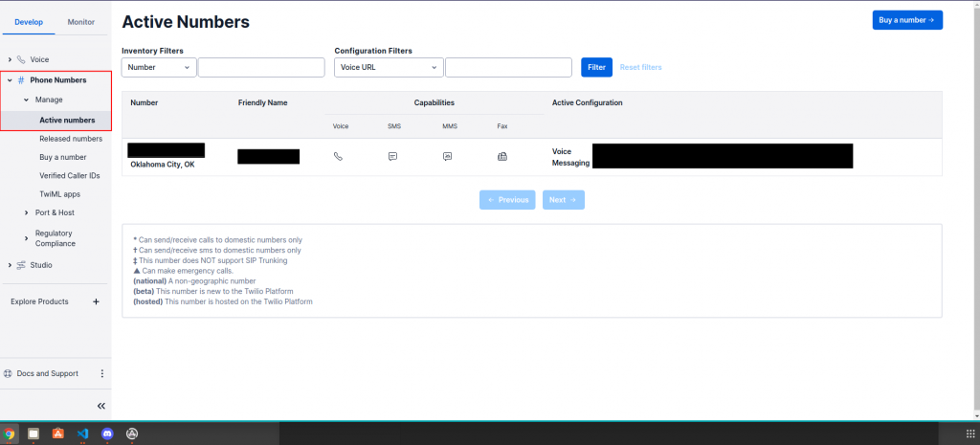Open TwiML apps in the sidebar
Image resolution: width=980 pixels, height=445 pixels.
point(59,194)
